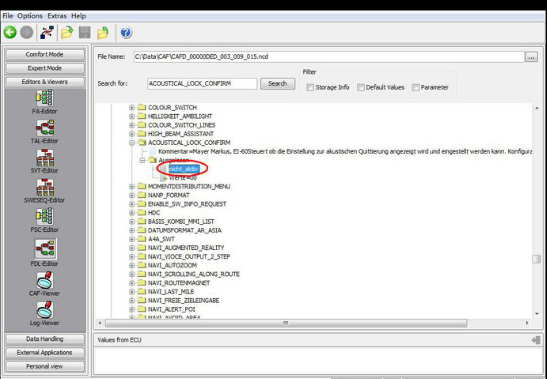547x379 pixels.
Task: Click the Search for input field
Action: tap(202, 83)
